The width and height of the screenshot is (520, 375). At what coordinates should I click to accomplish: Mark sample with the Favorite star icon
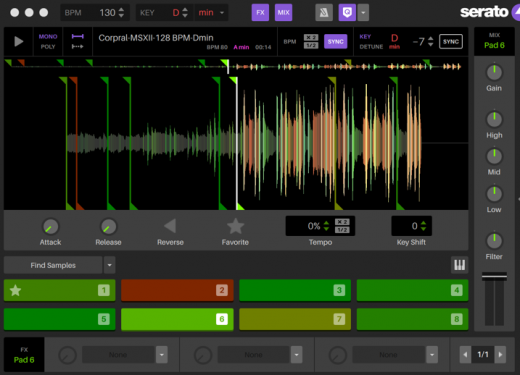click(x=235, y=226)
